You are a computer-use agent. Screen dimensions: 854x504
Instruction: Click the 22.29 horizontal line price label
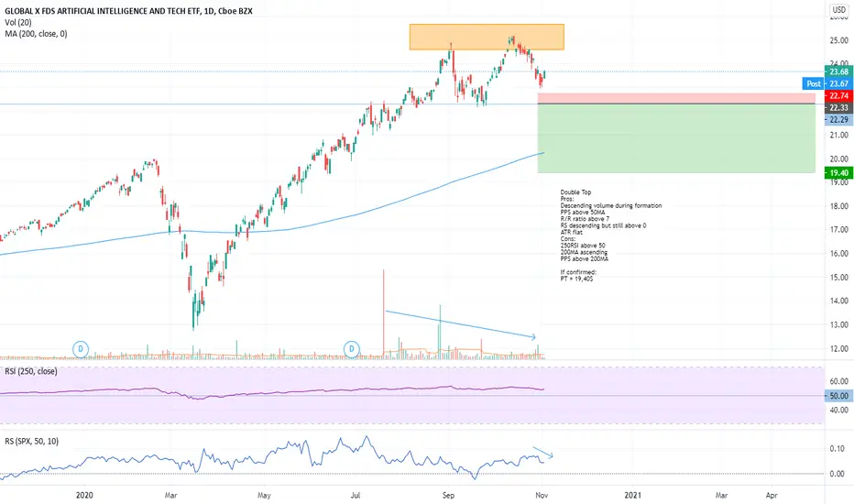tap(838, 119)
